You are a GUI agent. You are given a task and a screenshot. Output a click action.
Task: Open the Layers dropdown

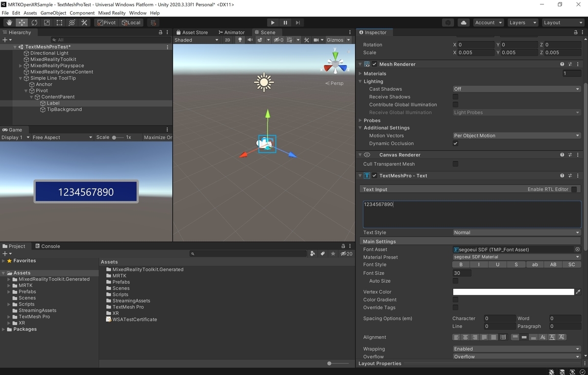click(522, 23)
